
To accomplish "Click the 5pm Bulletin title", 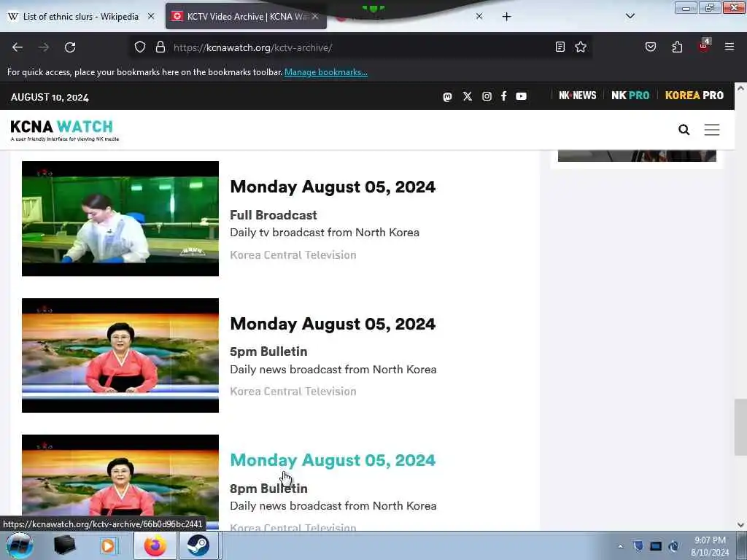I will click(268, 351).
